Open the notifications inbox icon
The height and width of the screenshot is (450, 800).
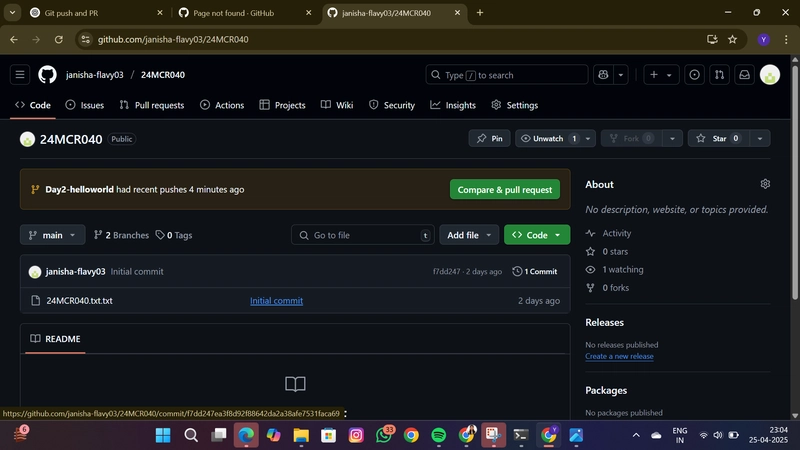[x=744, y=75]
